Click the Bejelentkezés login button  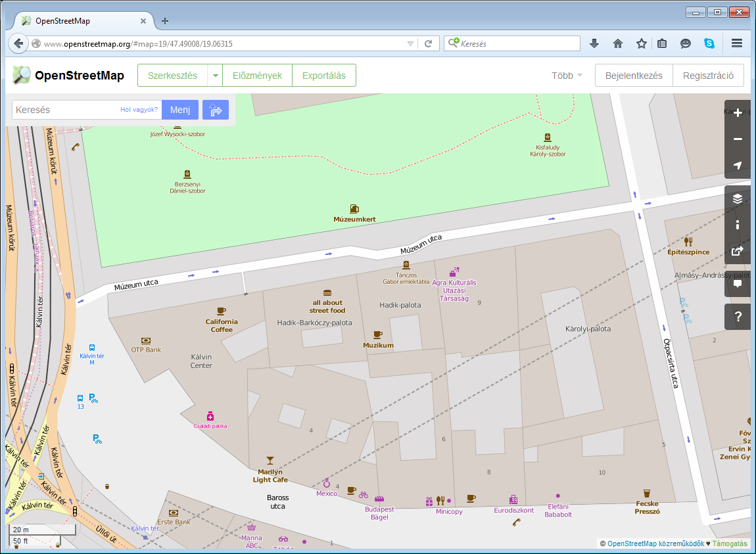(x=634, y=76)
